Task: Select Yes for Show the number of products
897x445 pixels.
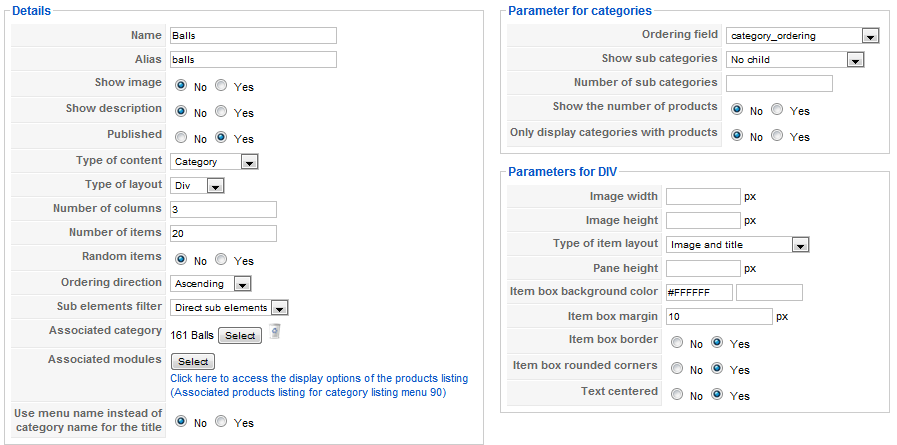Action: click(777, 110)
